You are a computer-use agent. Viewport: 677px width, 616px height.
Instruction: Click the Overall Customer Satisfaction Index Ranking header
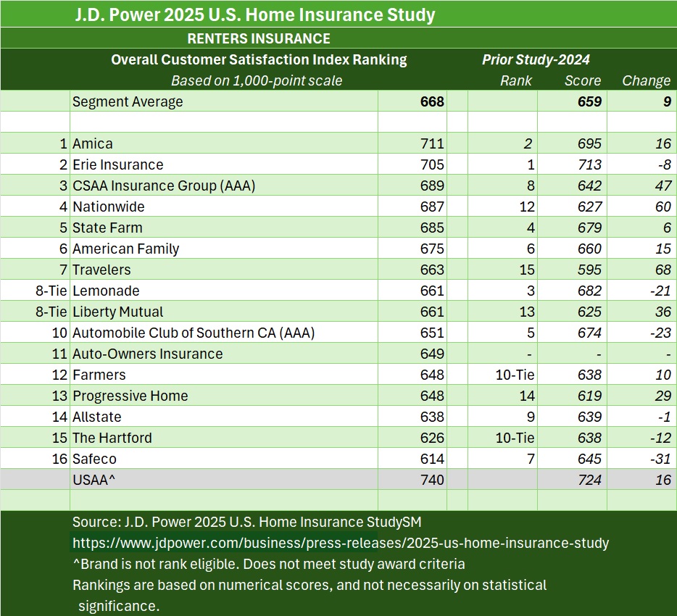[x=259, y=59]
